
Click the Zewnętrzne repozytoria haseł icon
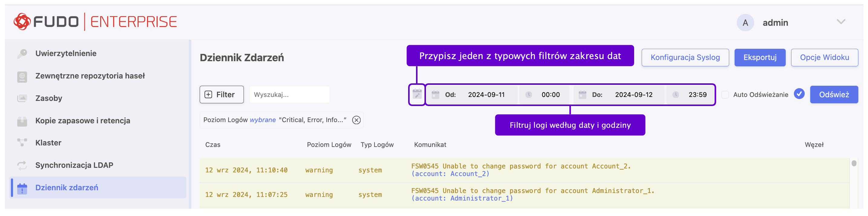click(x=22, y=76)
